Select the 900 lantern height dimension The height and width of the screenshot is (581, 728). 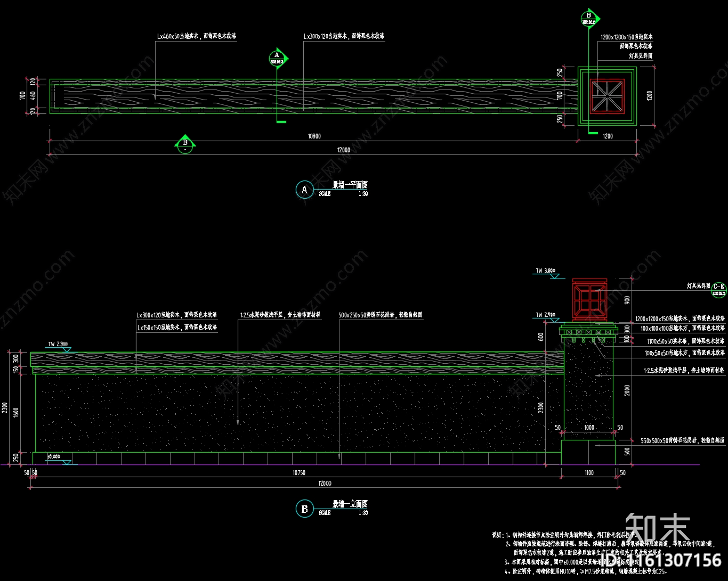627,300
